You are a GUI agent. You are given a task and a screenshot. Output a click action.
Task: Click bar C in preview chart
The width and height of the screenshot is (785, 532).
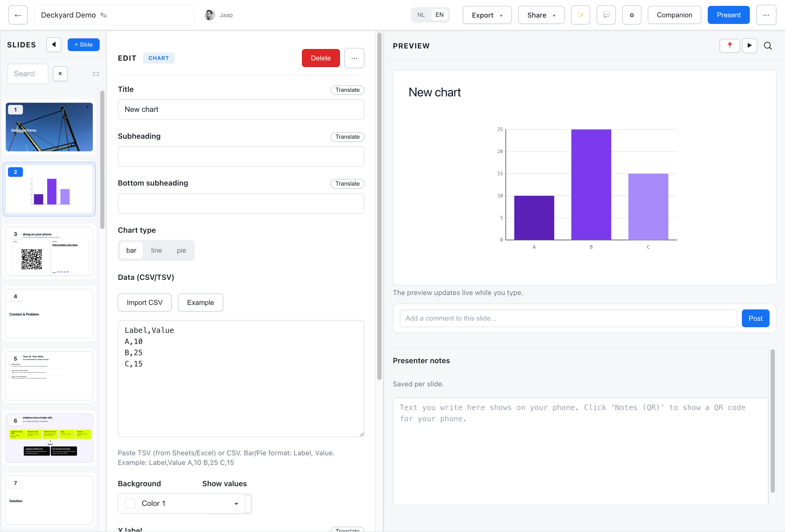[x=648, y=207]
